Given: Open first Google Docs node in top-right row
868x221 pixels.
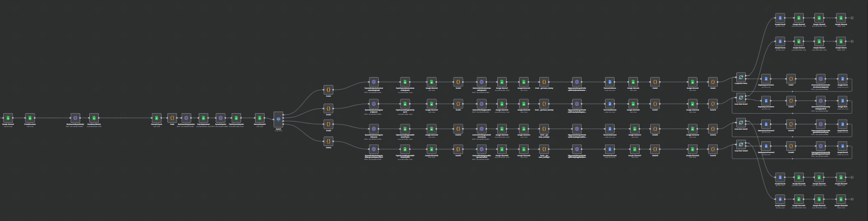Looking at the screenshot, I should point(780,18).
